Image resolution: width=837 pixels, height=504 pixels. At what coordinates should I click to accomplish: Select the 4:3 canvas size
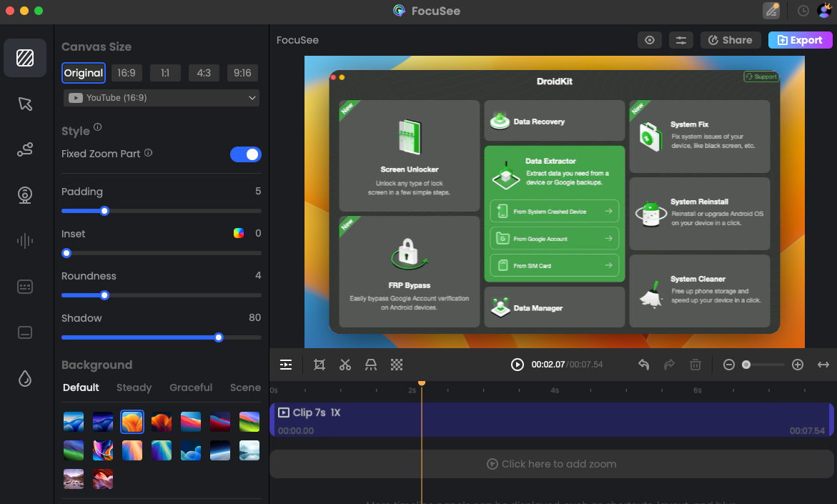pyautogui.click(x=204, y=73)
